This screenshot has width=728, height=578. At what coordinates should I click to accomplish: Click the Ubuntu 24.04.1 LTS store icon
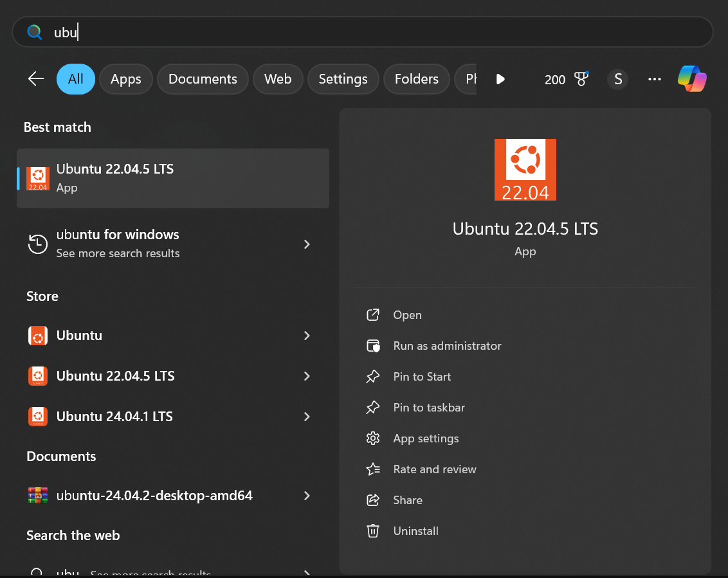(37, 417)
